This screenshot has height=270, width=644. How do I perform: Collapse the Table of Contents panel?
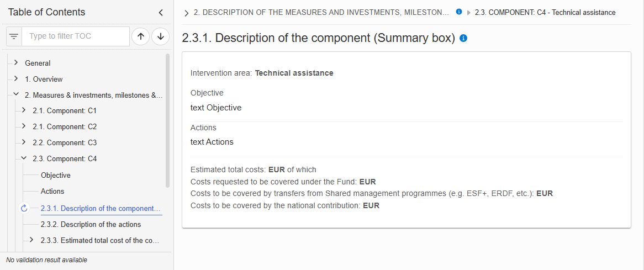(x=161, y=13)
